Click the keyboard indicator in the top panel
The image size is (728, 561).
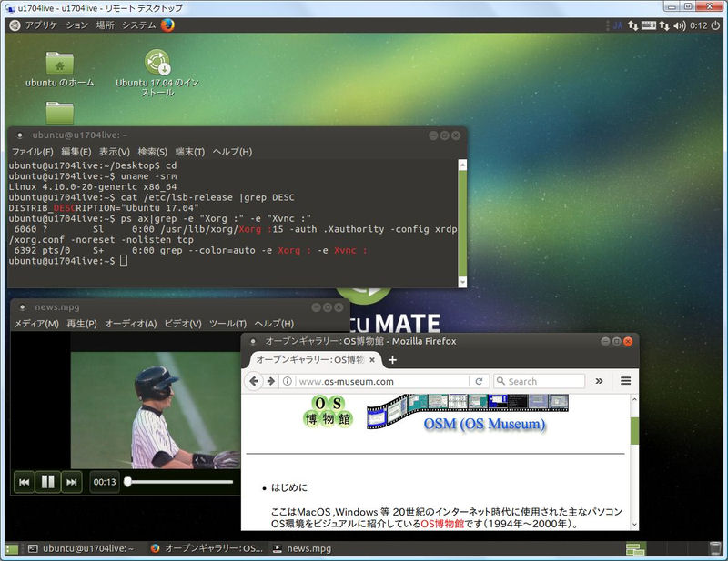[x=648, y=25]
